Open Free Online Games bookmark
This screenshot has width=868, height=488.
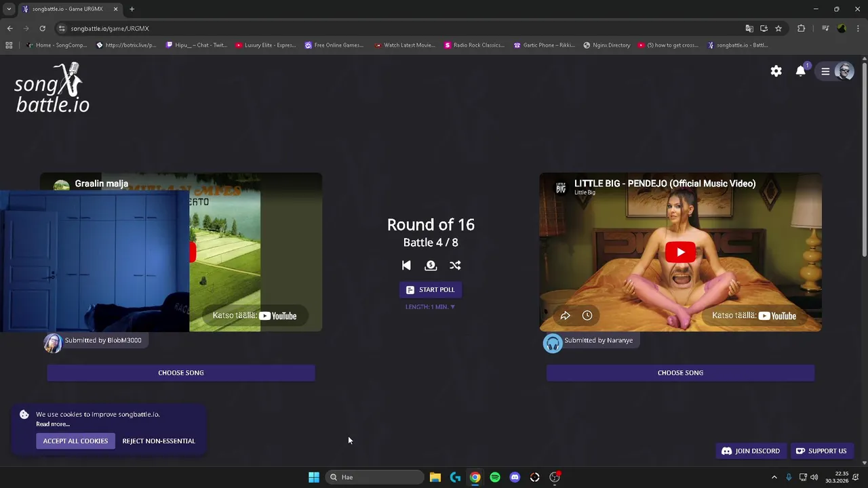click(x=334, y=45)
